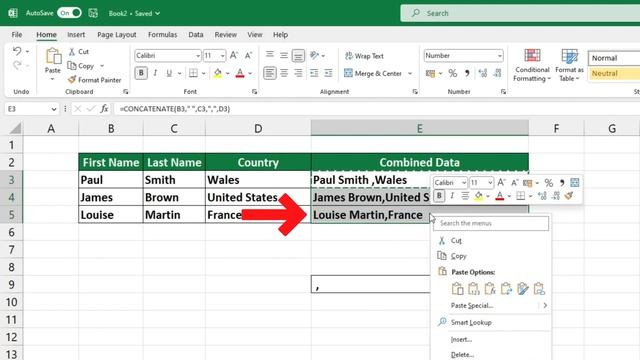Viewport: 640px width, 360px height.
Task: Toggle Bold in the ribbon Font group
Action: tap(141, 73)
